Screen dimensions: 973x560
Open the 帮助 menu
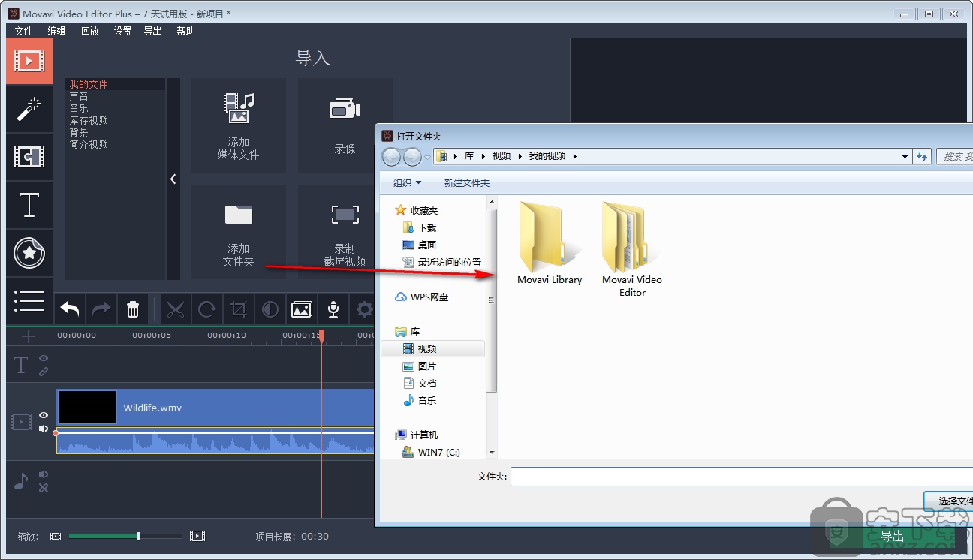(x=185, y=31)
